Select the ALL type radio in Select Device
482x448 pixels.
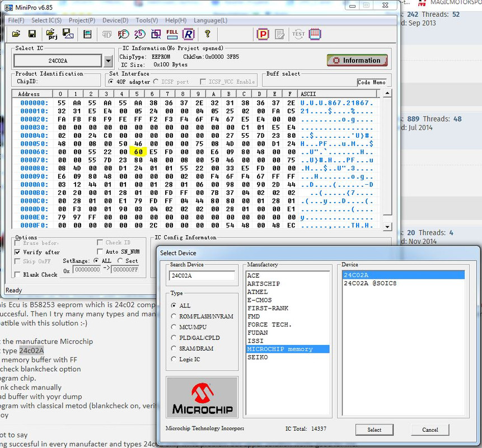click(174, 305)
